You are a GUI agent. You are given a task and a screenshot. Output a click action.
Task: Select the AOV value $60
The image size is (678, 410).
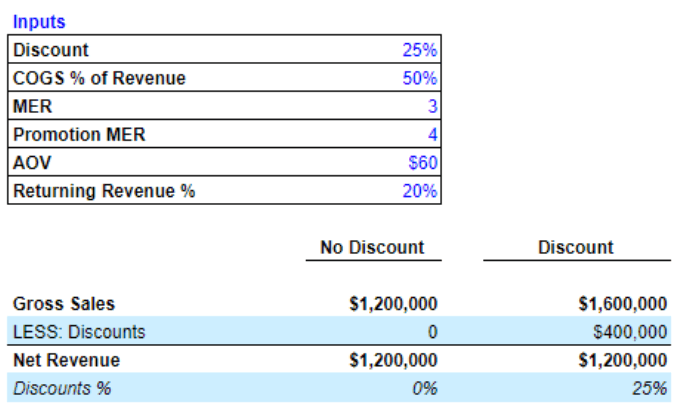(x=422, y=163)
